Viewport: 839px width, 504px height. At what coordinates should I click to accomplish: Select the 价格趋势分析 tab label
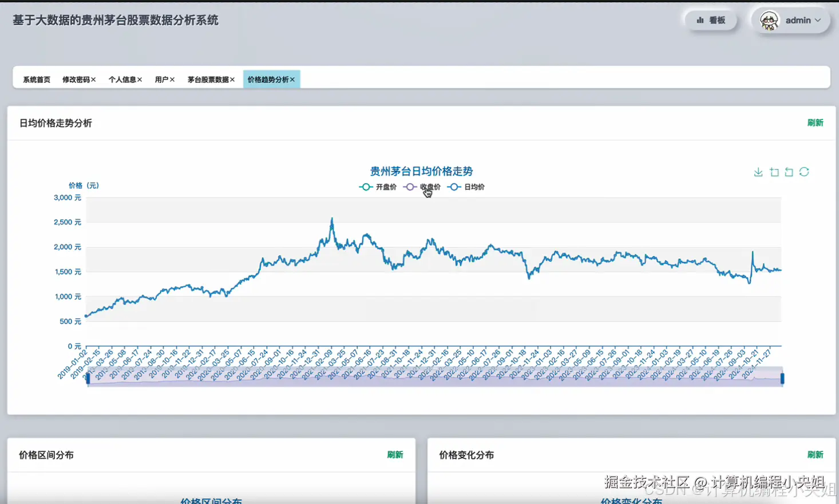pyautogui.click(x=268, y=80)
